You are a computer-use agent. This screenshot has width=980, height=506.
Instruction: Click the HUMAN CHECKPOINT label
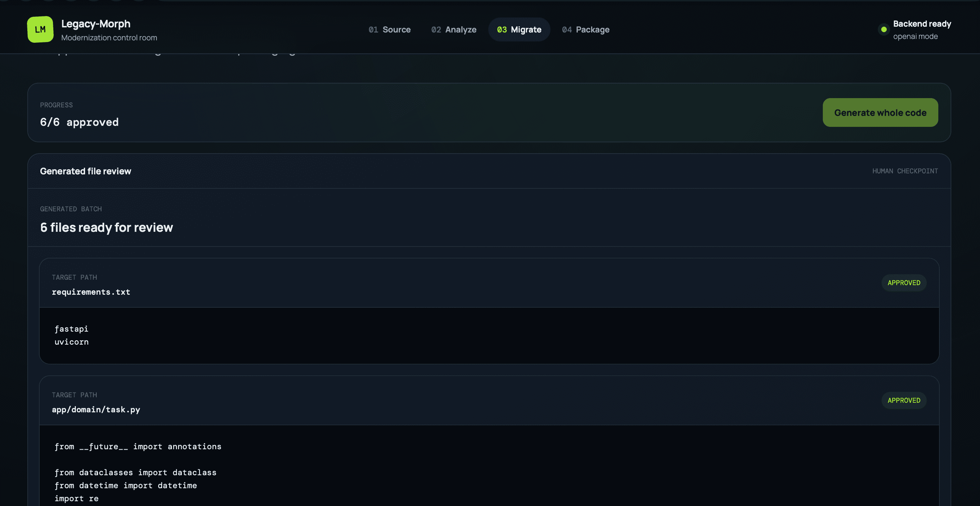tap(905, 171)
